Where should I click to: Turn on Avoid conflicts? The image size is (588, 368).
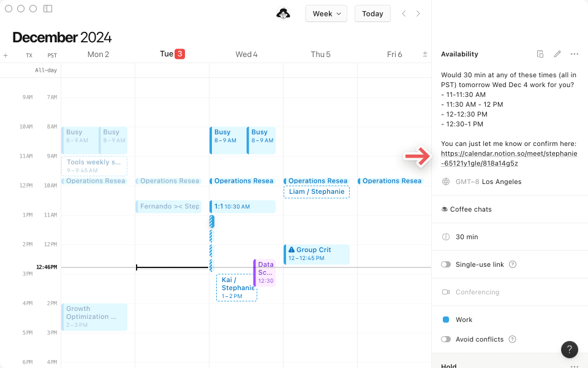point(447,338)
